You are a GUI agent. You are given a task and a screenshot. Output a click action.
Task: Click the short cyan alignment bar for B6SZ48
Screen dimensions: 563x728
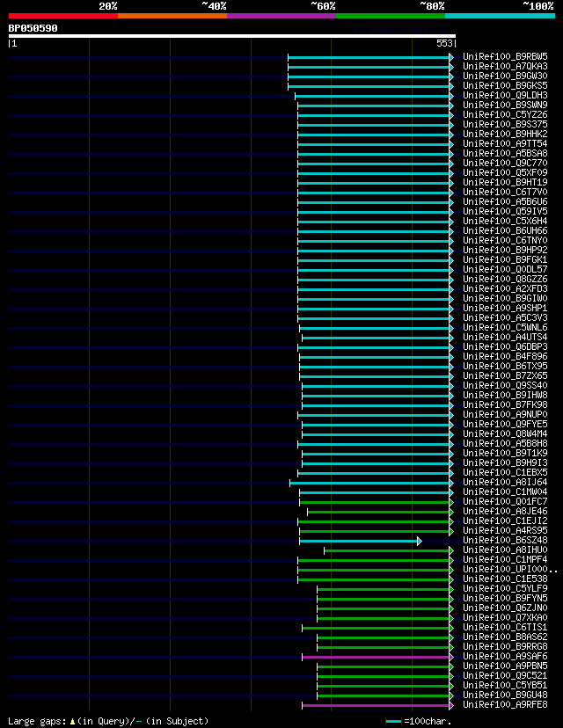pos(361,541)
